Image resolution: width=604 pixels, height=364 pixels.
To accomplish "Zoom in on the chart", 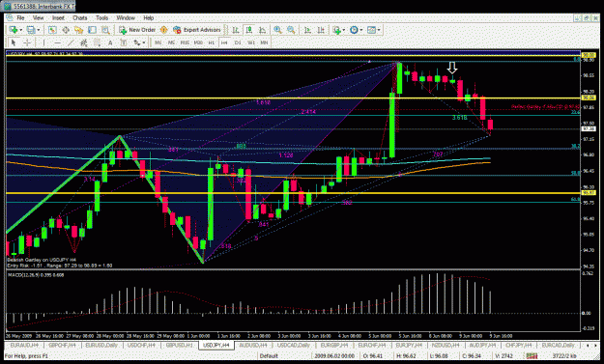I will pyautogui.click(x=277, y=30).
